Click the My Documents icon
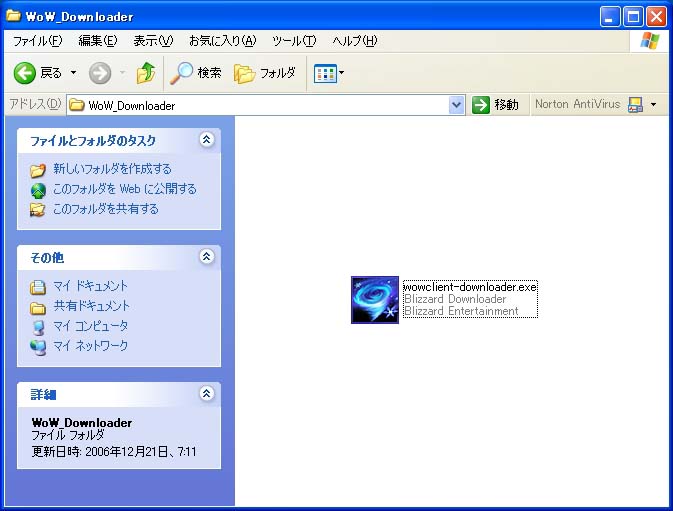 [x=38, y=287]
